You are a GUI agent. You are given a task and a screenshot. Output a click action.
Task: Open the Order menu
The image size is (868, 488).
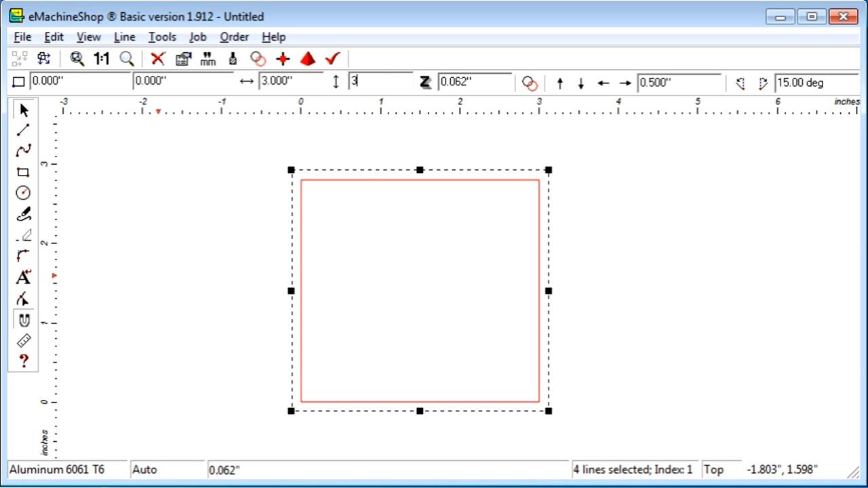[234, 37]
